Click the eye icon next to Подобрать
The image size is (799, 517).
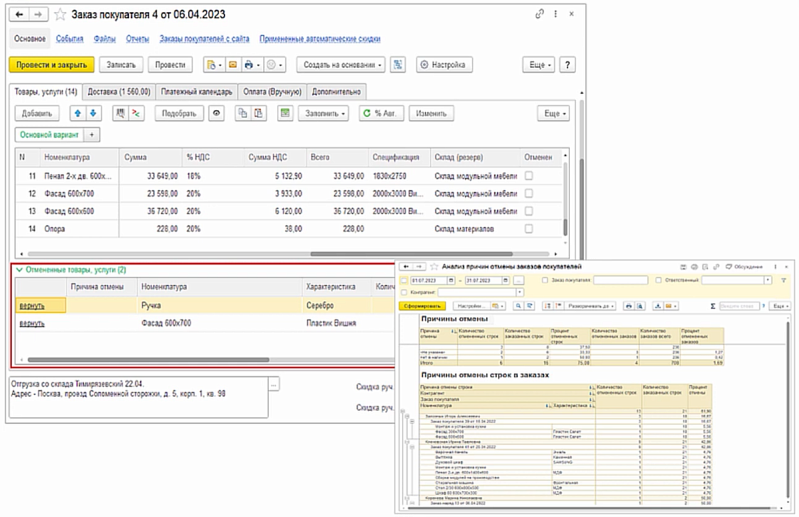[x=217, y=113]
